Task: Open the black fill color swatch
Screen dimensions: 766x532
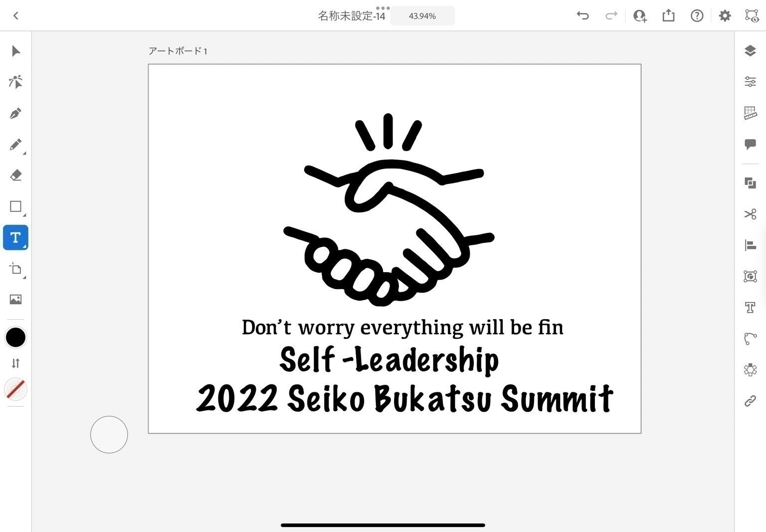Action: [15, 338]
